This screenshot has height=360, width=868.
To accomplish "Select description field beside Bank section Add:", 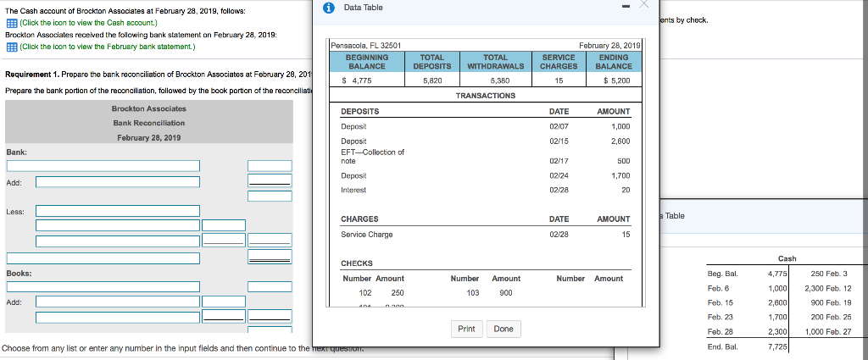I will pos(118,181).
